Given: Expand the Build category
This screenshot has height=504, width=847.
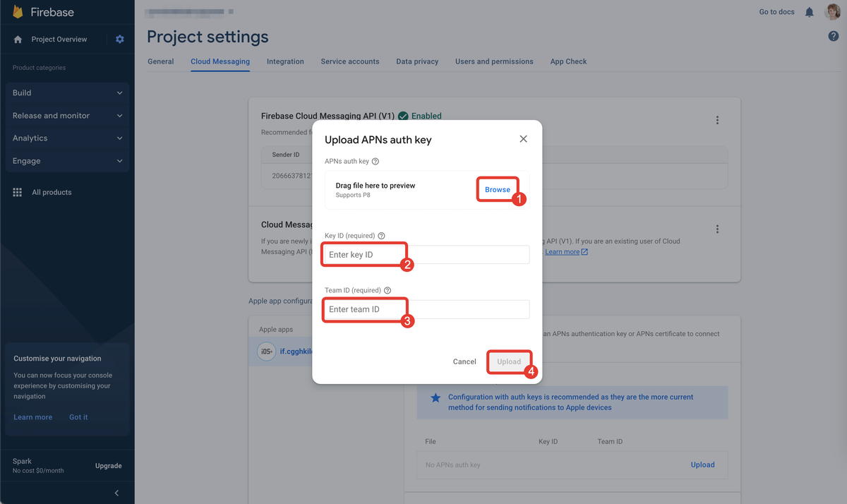Looking at the screenshot, I should pos(67,92).
